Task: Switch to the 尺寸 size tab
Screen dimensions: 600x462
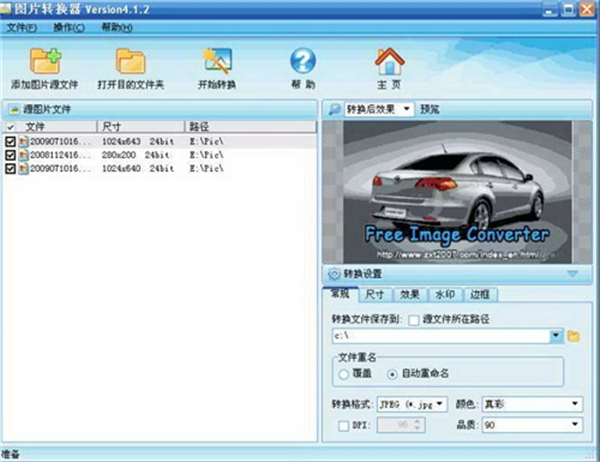Action: [x=374, y=294]
